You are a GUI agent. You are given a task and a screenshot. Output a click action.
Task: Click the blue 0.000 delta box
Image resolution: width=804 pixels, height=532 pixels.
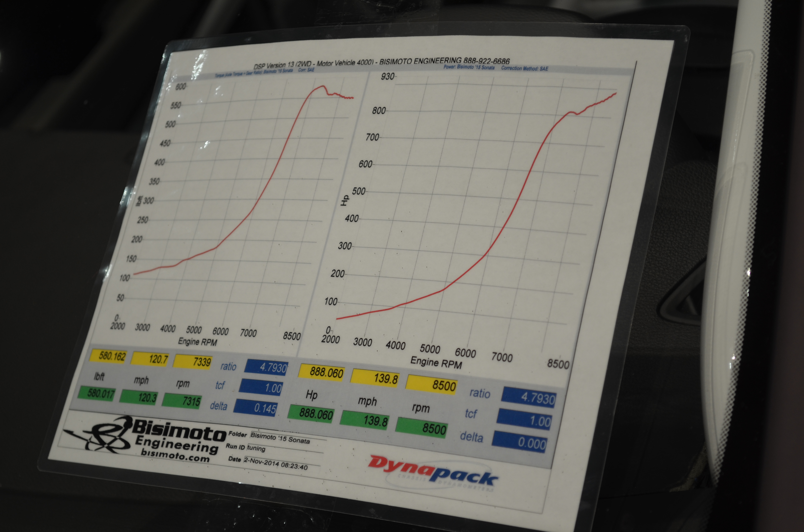[520, 442]
